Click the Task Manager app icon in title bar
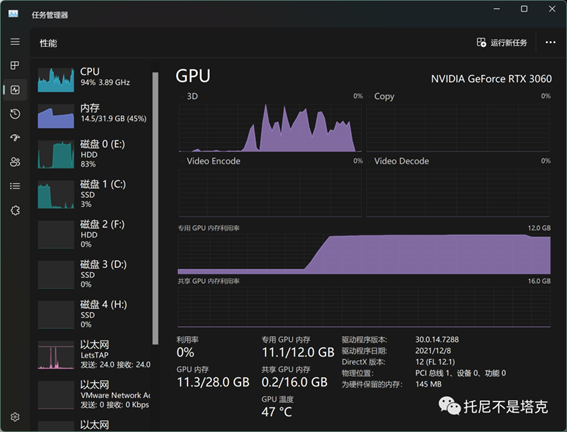This screenshot has height=432, width=567. (13, 14)
